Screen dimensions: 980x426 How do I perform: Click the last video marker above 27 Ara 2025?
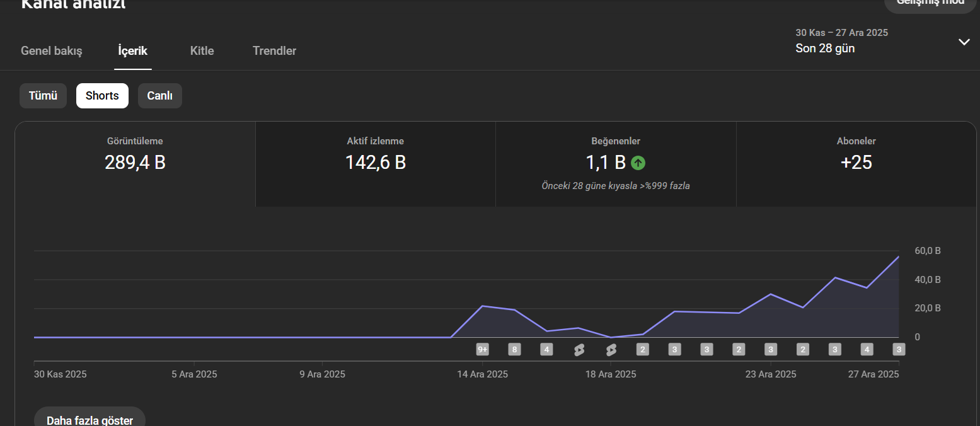(x=899, y=350)
